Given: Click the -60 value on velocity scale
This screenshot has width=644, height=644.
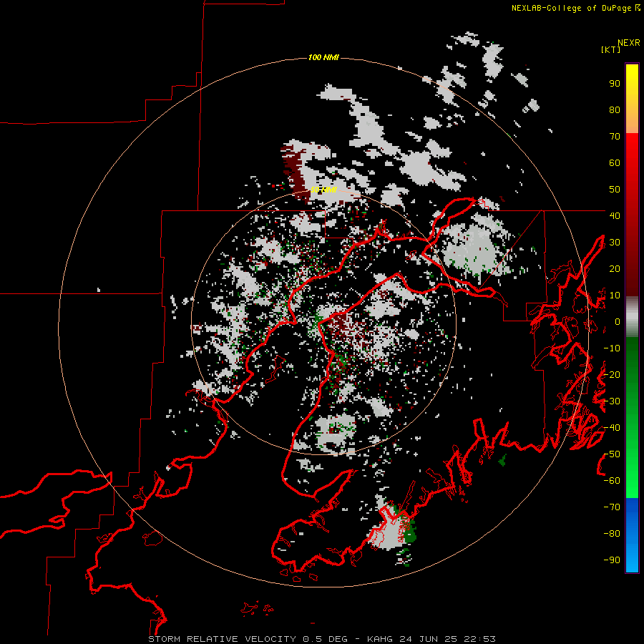Looking at the screenshot, I should coord(612,481).
